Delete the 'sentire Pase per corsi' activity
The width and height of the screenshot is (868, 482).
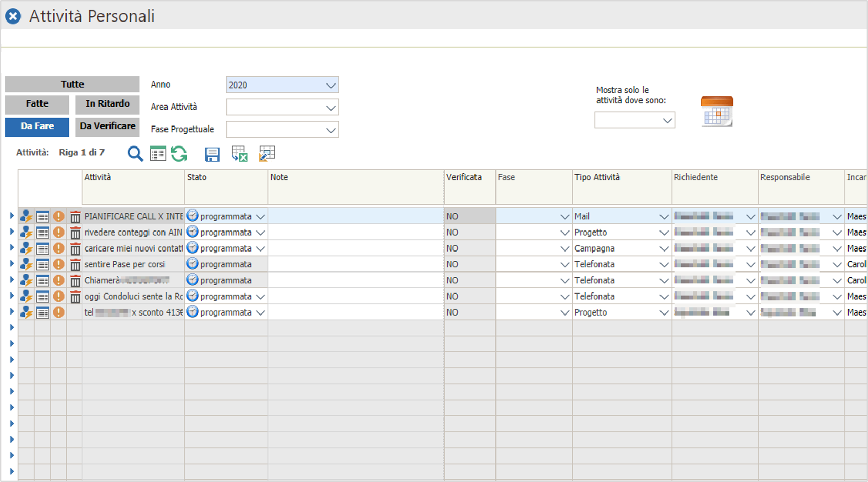(75, 265)
